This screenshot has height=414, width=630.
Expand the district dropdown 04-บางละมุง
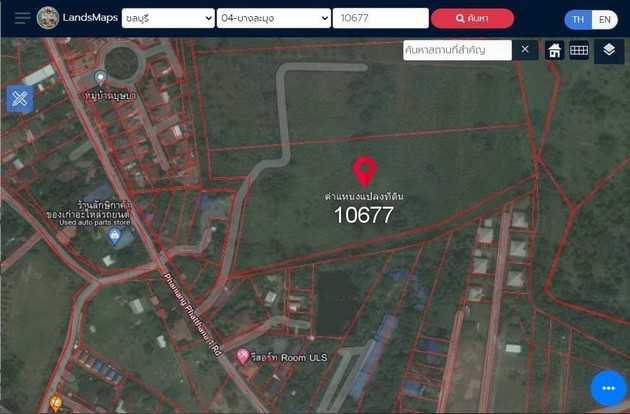[273, 18]
